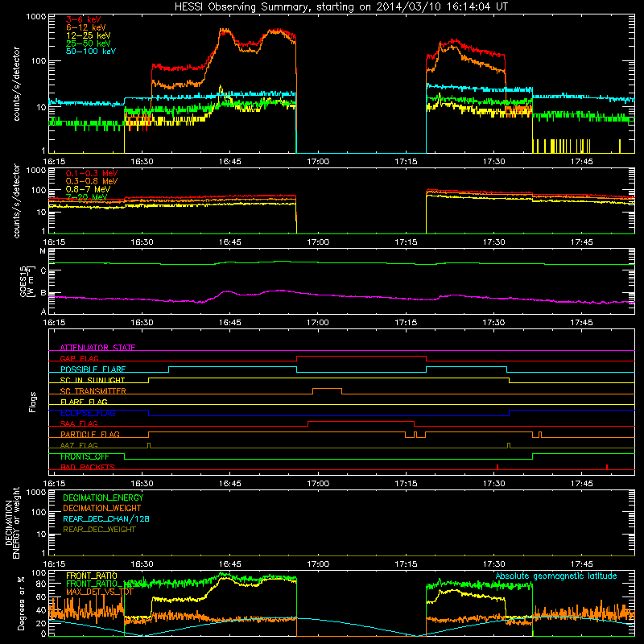Click the 0.8-7 MeV legend label
Image resolution: width=644 pixels, height=644 pixels.
88,189
